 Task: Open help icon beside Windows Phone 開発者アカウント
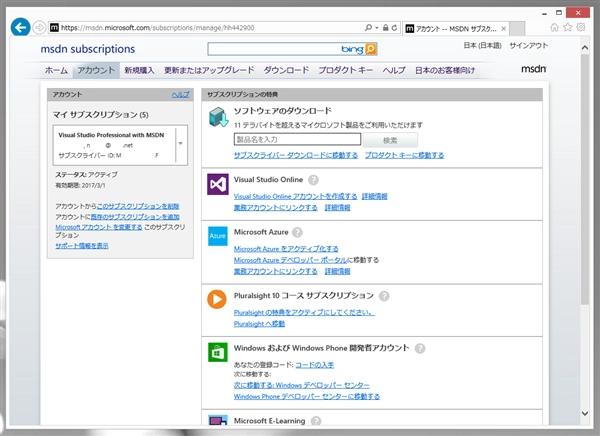coord(420,348)
